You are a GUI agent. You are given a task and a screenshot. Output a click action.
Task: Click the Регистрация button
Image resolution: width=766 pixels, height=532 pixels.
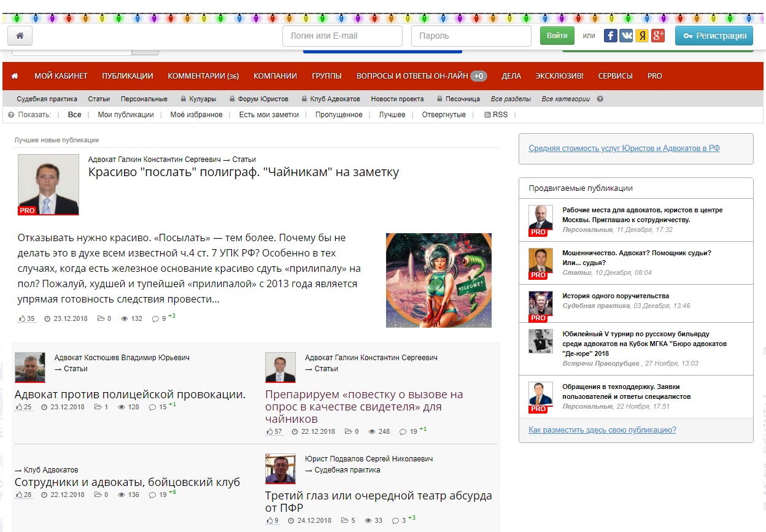(714, 36)
